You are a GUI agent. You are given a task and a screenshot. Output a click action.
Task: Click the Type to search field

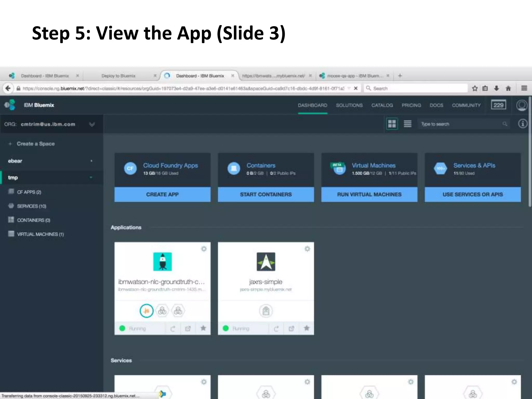(464, 124)
